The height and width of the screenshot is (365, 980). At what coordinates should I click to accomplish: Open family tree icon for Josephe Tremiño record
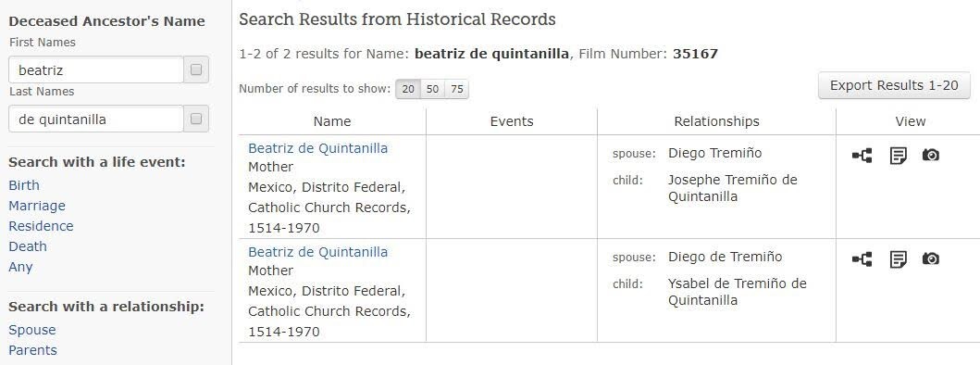[x=862, y=156]
